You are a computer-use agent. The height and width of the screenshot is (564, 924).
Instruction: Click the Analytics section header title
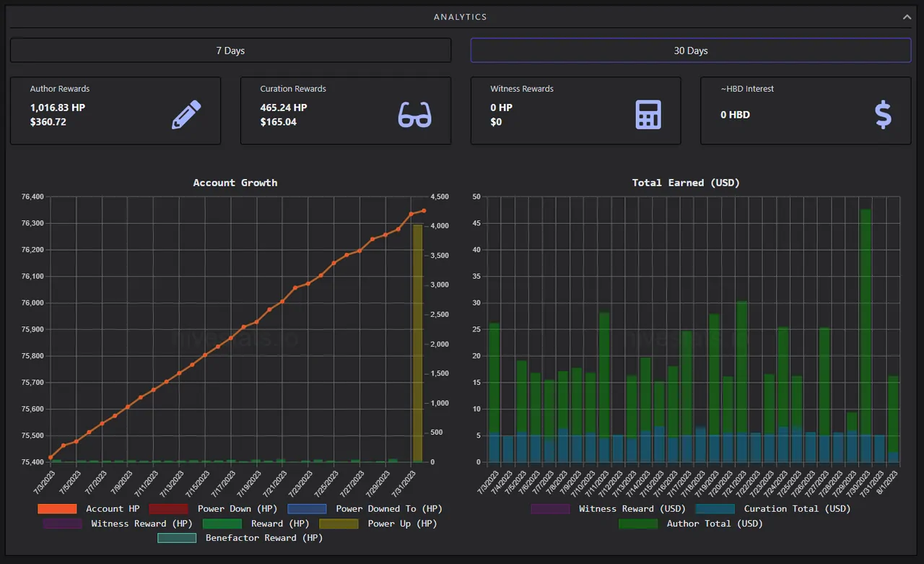point(461,17)
